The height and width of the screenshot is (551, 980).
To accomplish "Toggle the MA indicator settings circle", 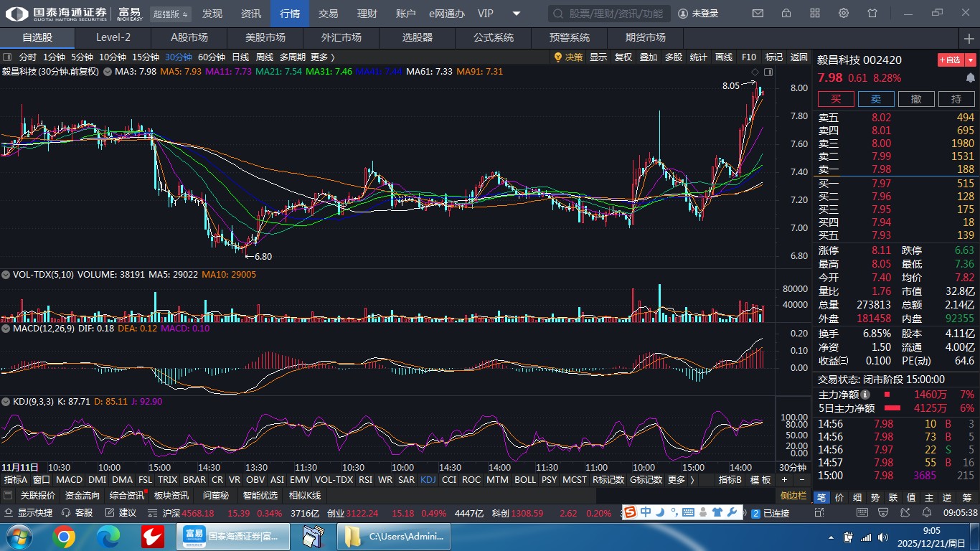I will click(108, 72).
